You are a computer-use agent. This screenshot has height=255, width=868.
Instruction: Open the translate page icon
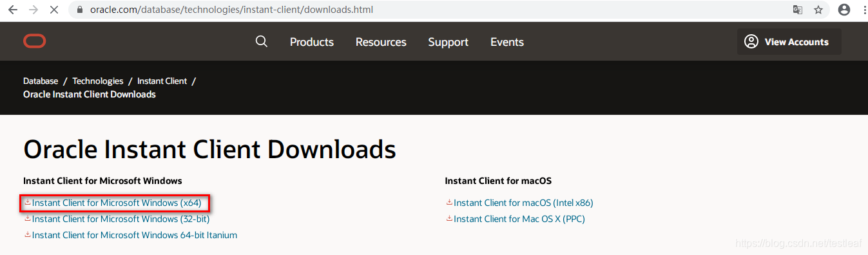[x=798, y=10]
